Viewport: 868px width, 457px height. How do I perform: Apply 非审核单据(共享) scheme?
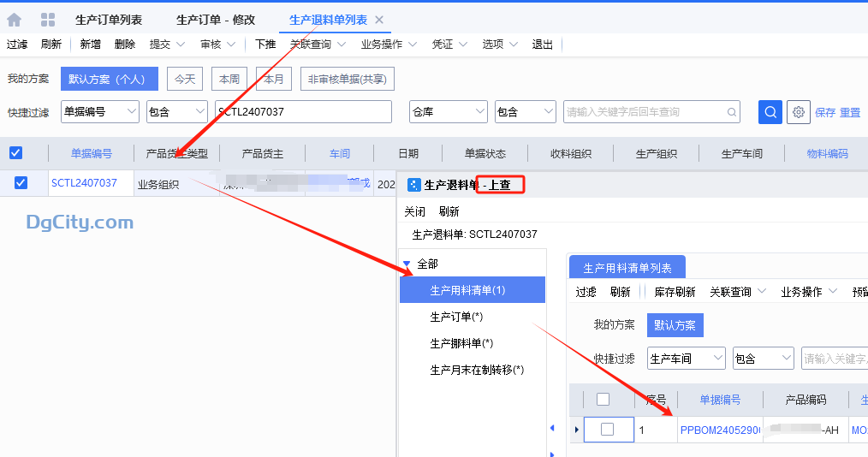347,79
